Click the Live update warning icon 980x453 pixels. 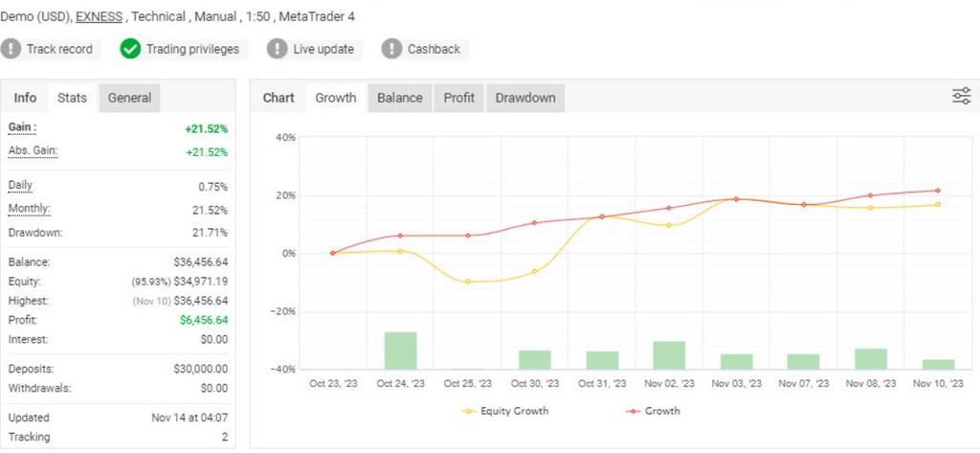click(278, 49)
